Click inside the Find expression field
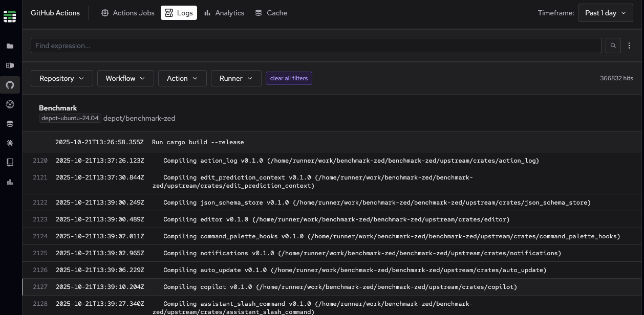The width and height of the screenshot is (644, 315). (x=205, y=46)
